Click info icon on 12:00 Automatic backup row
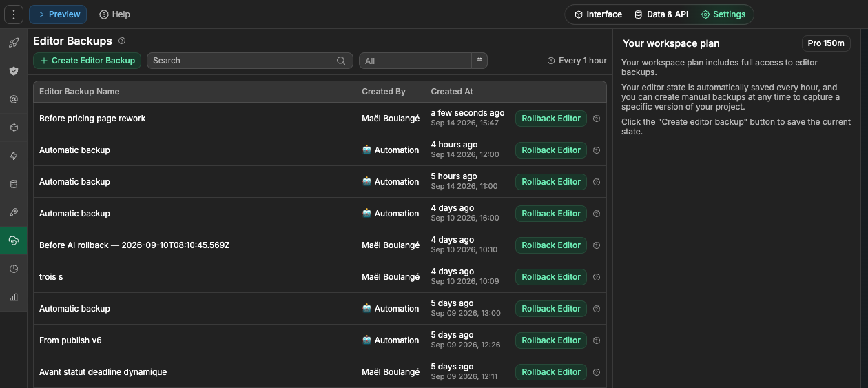 pos(597,150)
